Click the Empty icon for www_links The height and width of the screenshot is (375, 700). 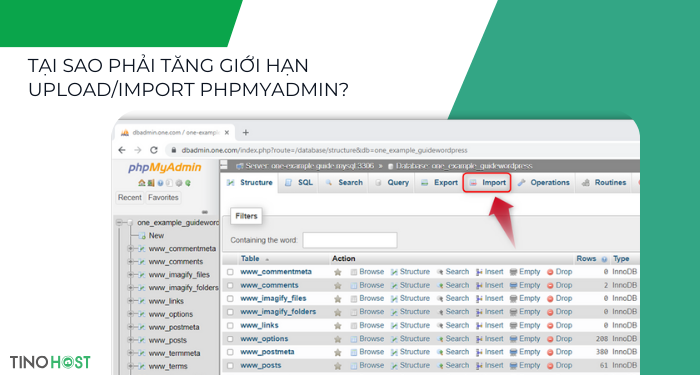click(x=514, y=325)
